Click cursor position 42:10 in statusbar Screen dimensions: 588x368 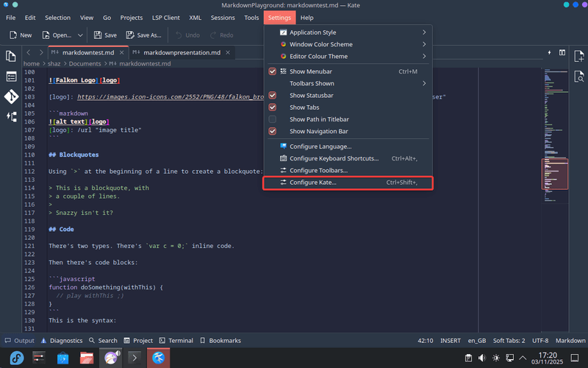coord(426,341)
